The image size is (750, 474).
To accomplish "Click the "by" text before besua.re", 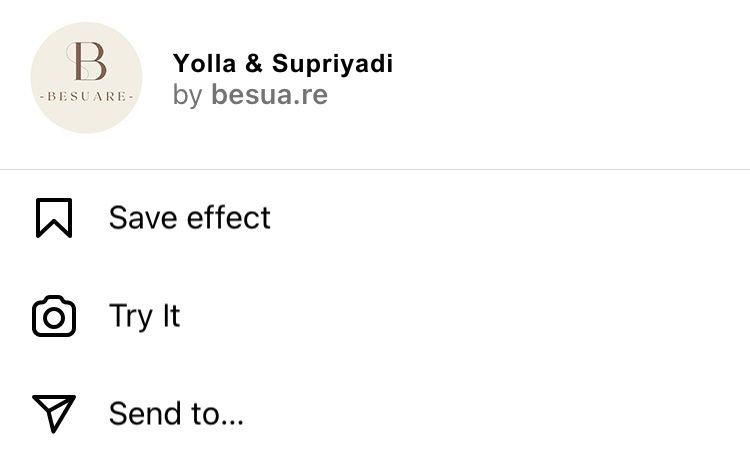I will click(x=188, y=95).
